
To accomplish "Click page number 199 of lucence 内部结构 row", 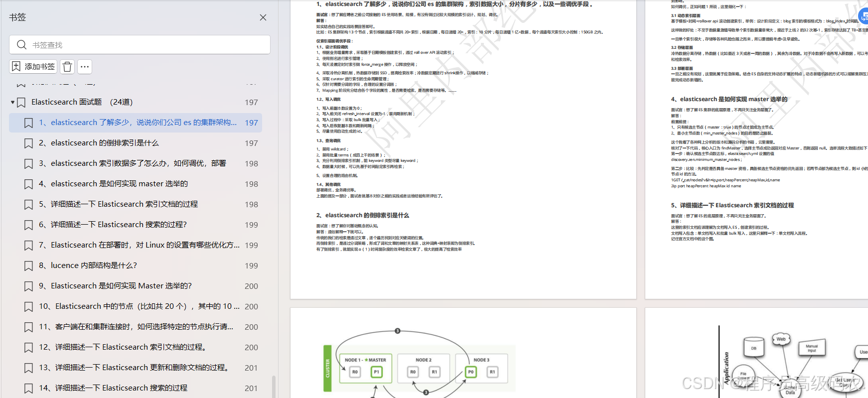I will coord(251,266).
